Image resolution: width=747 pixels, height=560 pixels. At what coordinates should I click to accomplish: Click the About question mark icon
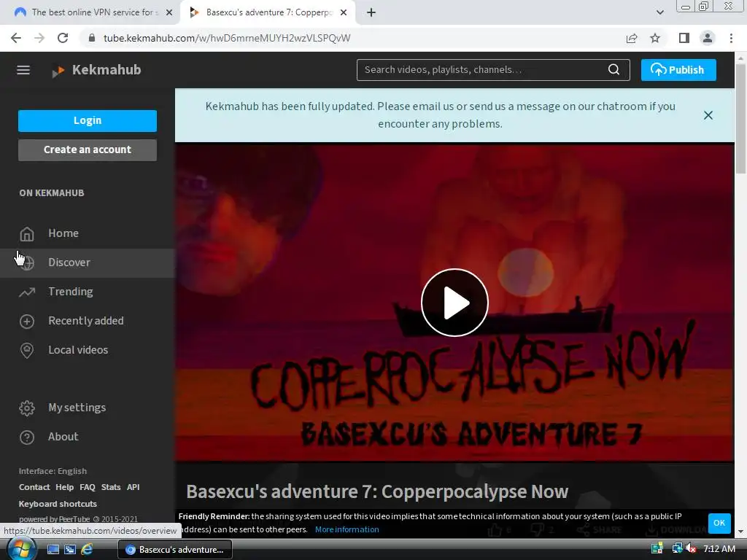[x=27, y=437]
